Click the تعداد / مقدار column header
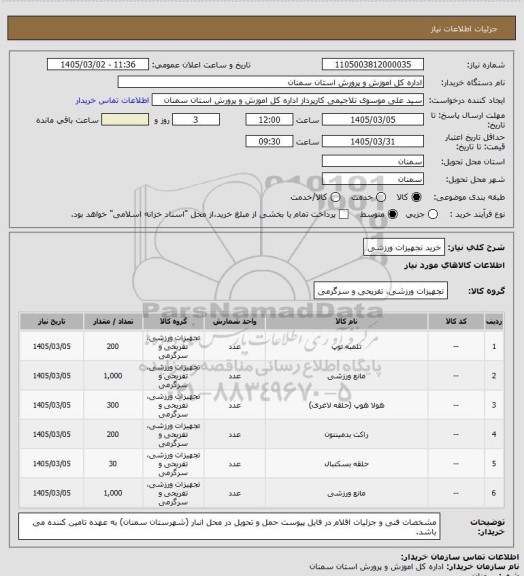This screenshot has height=576, width=524. tap(113, 321)
